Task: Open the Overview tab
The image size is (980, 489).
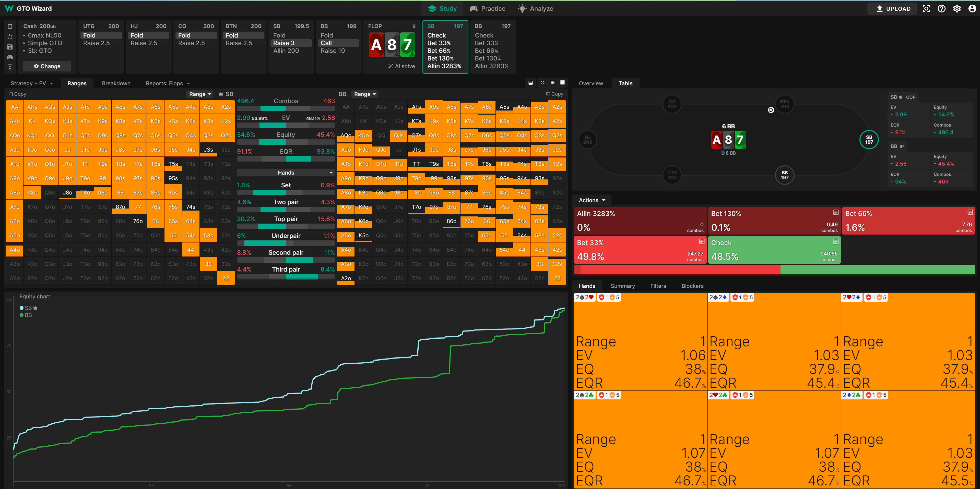Action: click(591, 83)
